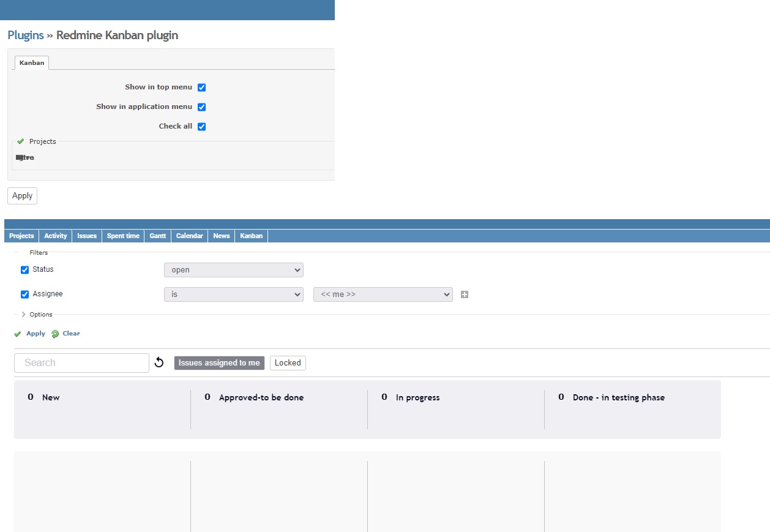The height and width of the screenshot is (532, 770).
Task: Click the Plugins breadcrumb link
Action: click(26, 35)
